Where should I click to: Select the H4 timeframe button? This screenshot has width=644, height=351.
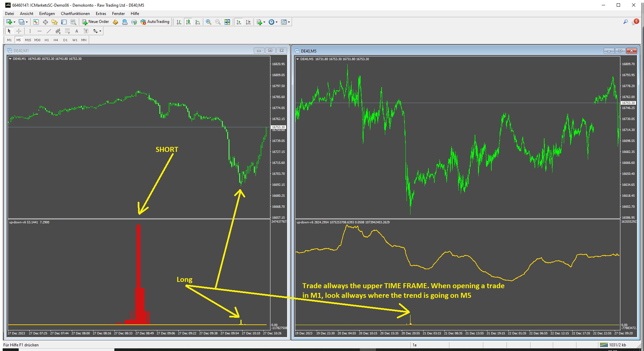56,40
